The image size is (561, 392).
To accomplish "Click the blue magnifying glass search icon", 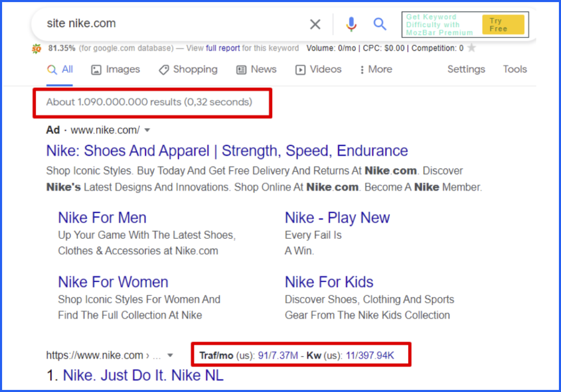I will pyautogui.click(x=380, y=24).
